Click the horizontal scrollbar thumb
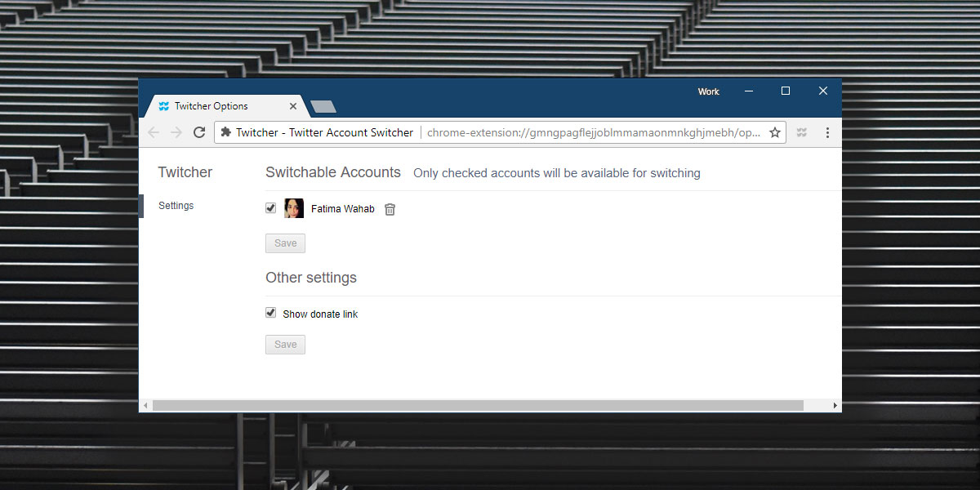 (478, 406)
